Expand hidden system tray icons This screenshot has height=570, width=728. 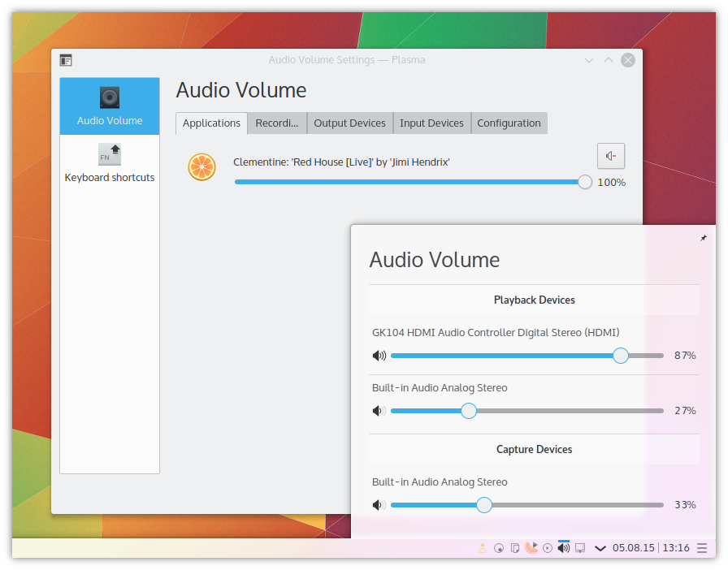click(x=600, y=547)
